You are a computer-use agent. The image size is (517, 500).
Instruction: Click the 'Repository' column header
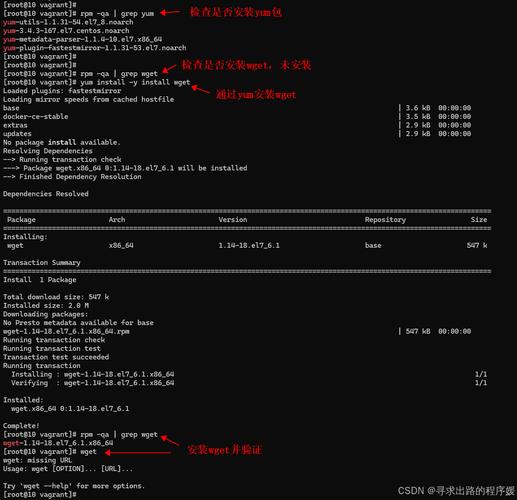click(385, 220)
